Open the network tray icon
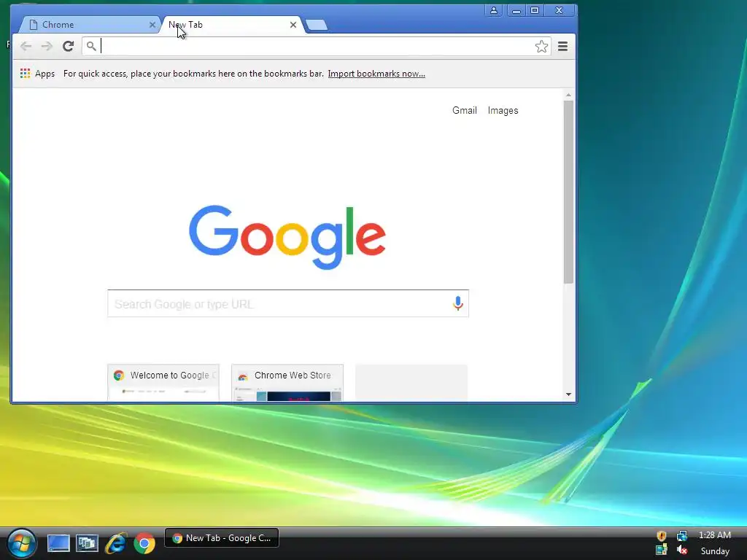This screenshot has height=560, width=747. (x=682, y=536)
